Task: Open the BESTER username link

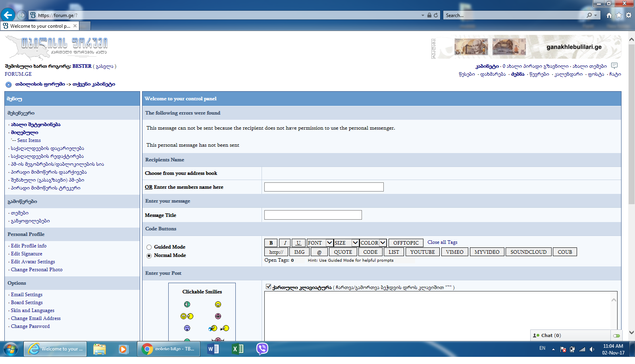Action: tap(82, 66)
